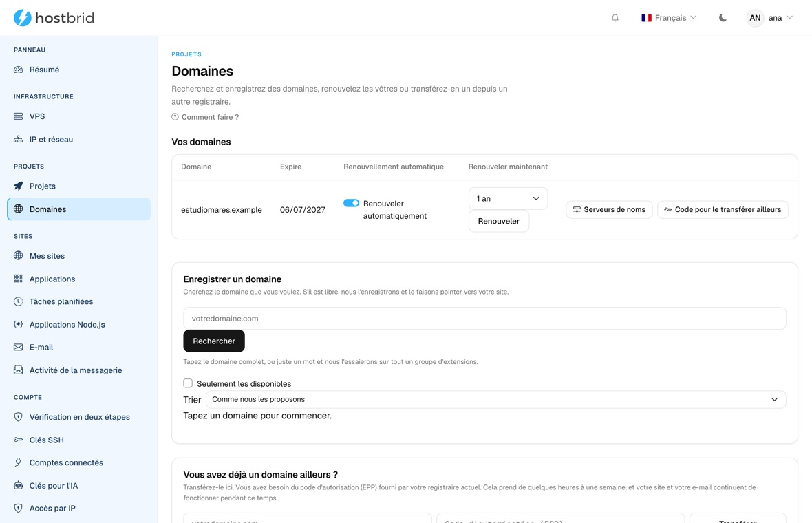812x523 pixels.
Task: Click Expire column header
Action: coord(290,167)
